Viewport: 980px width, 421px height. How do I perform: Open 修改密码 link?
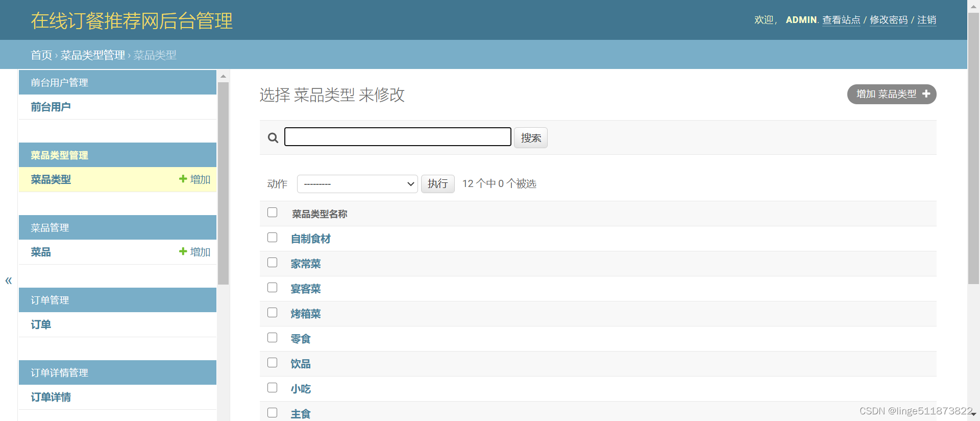889,20
